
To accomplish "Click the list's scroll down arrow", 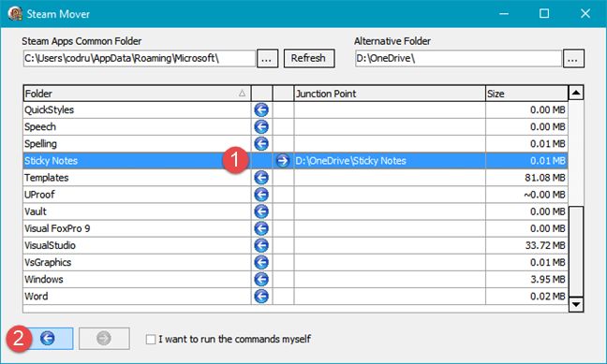I will pos(576,304).
